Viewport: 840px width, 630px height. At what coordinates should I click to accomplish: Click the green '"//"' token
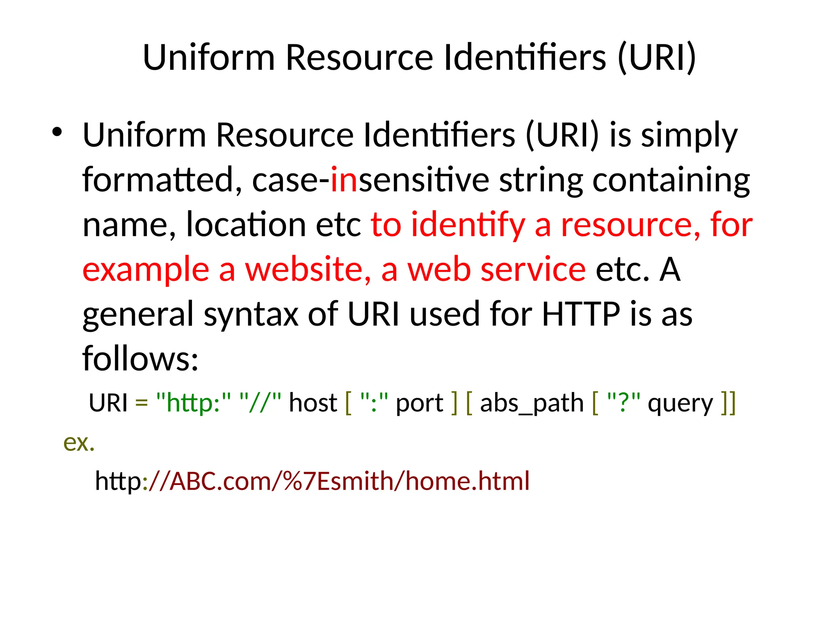coord(260,403)
